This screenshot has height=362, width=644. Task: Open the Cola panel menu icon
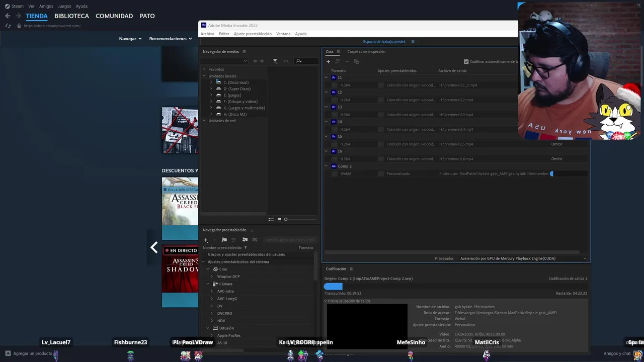click(338, 52)
